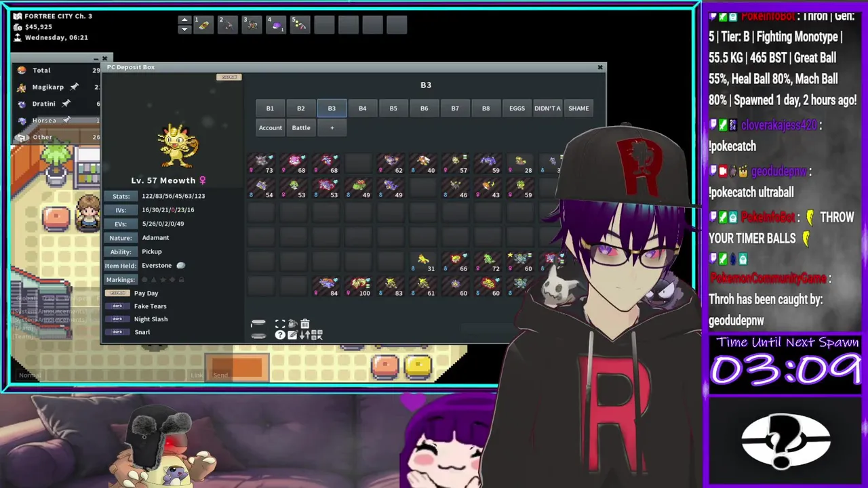868x488 pixels.
Task: Select the level 62 Pokémon slot
Action: pos(391,163)
